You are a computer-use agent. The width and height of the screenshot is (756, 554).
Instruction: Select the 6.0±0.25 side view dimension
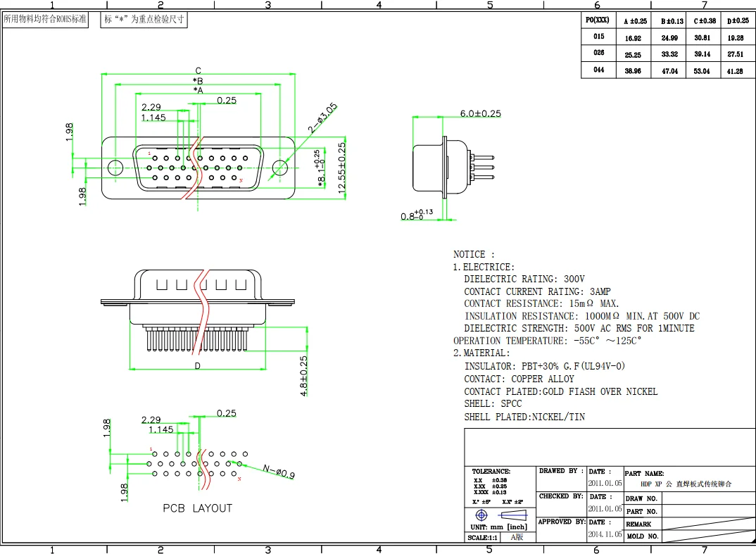(x=480, y=113)
